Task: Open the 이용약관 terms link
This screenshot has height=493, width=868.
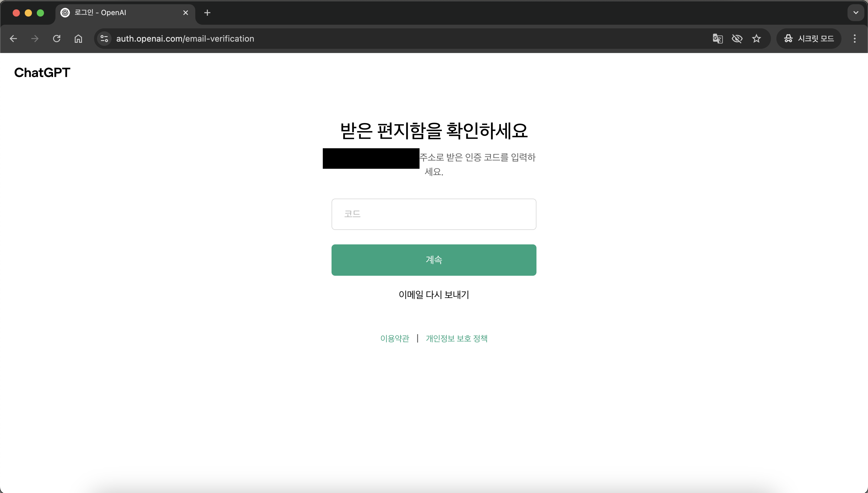Action: 395,338
